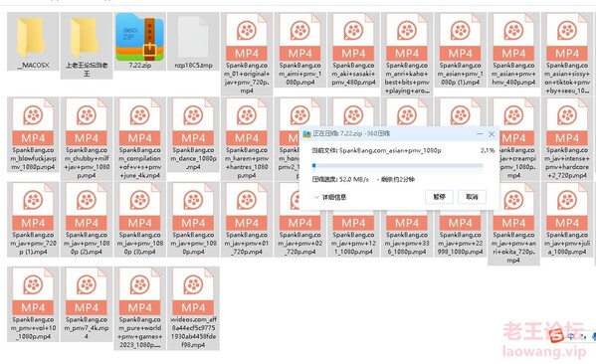Viewport: 596px width, 364px height.
Task: Click the 取消 cancel button
Action: click(472, 197)
